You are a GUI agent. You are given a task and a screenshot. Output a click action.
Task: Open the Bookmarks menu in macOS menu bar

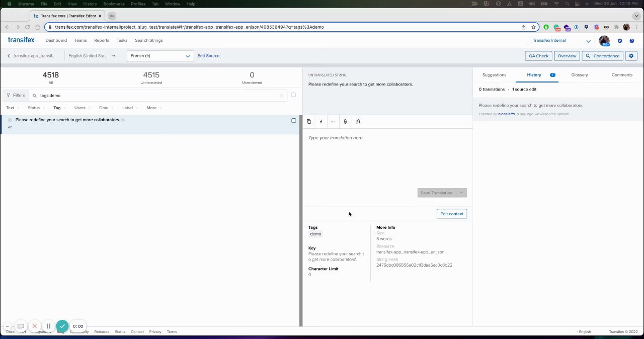click(114, 4)
